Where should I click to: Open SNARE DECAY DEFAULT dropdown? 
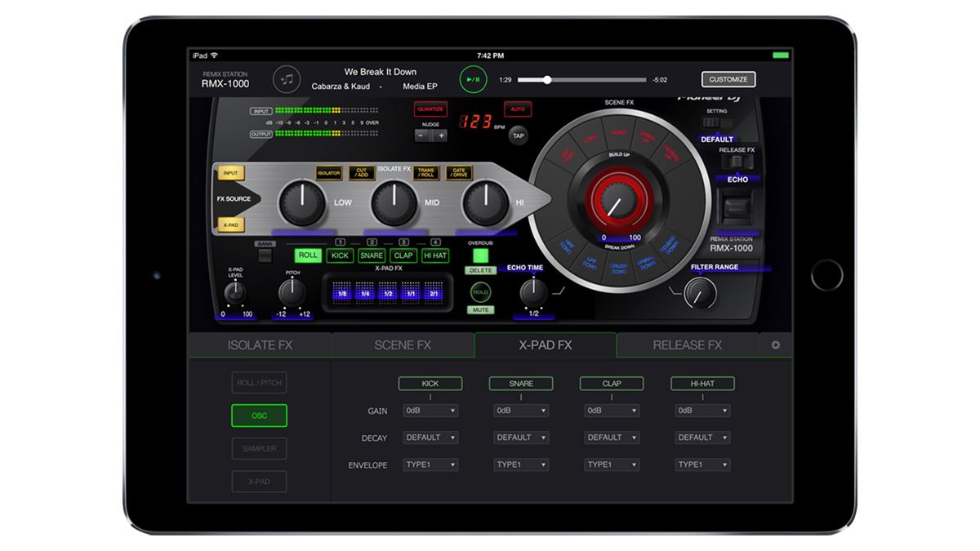[x=521, y=438]
